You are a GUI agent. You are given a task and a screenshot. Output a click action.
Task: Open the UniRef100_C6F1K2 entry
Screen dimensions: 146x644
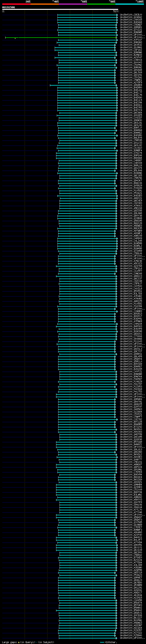click(131, 50)
